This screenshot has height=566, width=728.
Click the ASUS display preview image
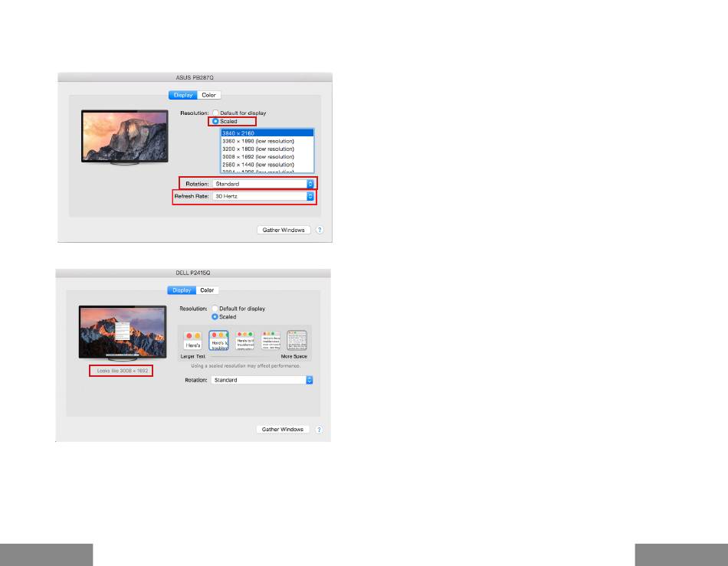tap(125, 136)
